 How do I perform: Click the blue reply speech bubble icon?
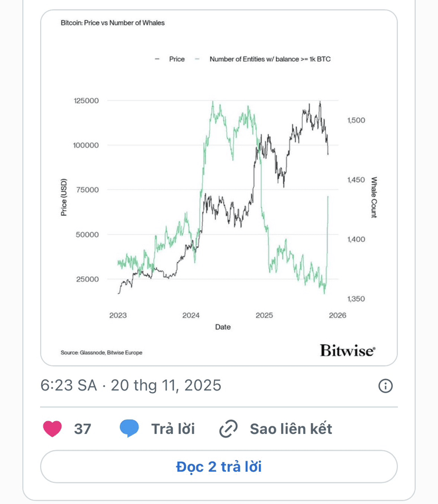pyautogui.click(x=129, y=429)
